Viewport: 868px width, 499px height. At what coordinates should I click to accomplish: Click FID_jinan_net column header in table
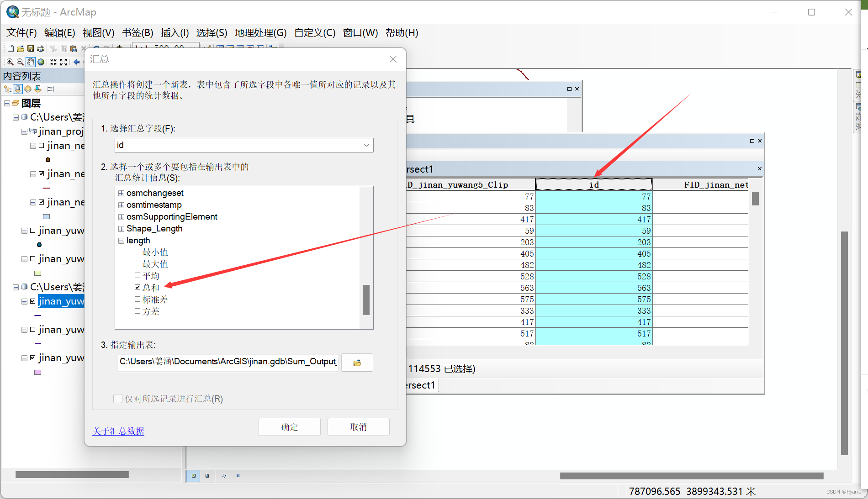(701, 184)
